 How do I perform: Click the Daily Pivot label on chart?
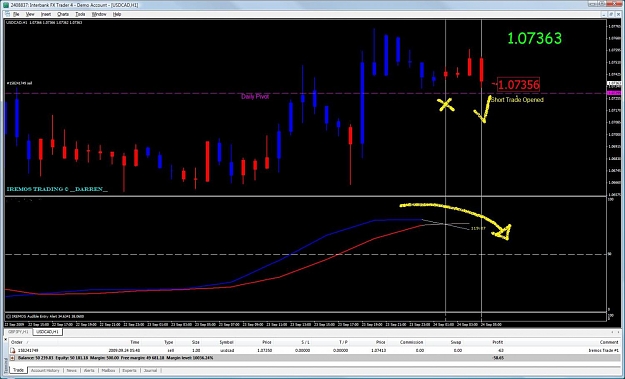[x=255, y=96]
